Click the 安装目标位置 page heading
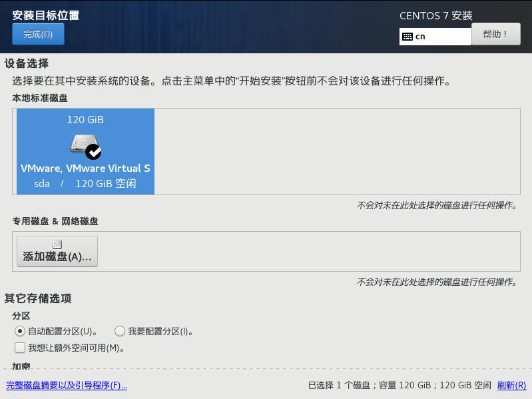Image resolution: width=532 pixels, height=399 pixels. [x=46, y=15]
